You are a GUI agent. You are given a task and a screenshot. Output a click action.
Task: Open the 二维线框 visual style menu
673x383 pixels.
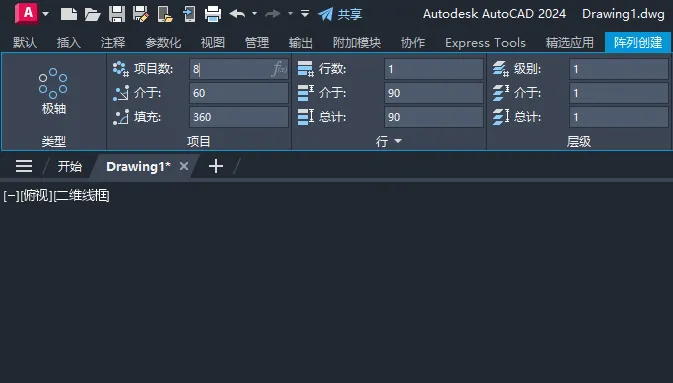pos(81,196)
